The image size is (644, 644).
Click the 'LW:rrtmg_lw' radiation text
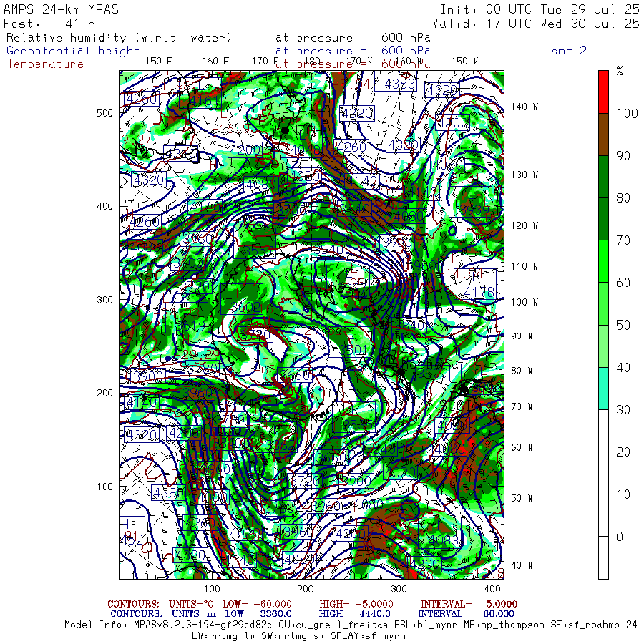tap(223, 636)
